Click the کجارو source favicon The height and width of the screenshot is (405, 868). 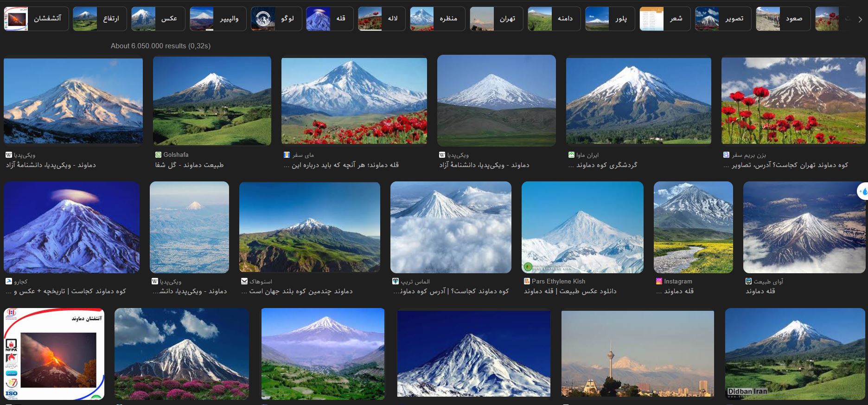8,281
